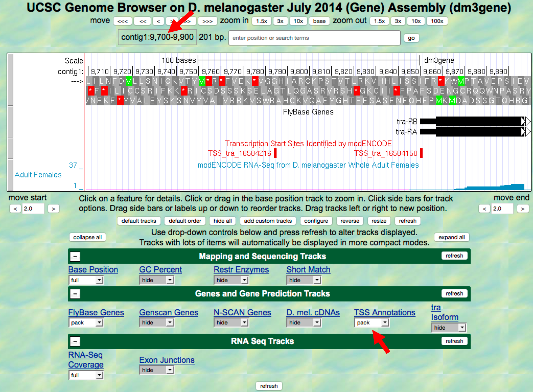Open Exon Junctions visibility dropdown
This screenshot has width=533, height=392.
click(157, 370)
